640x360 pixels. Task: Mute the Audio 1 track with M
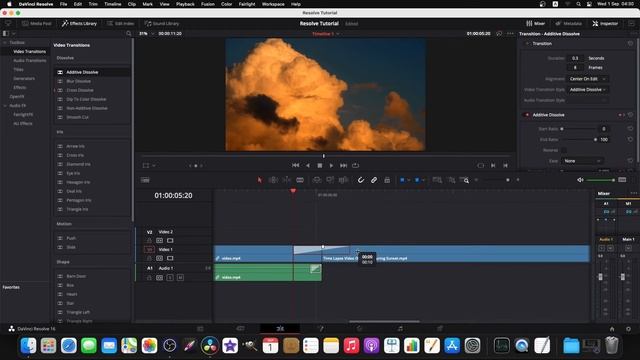click(x=180, y=278)
